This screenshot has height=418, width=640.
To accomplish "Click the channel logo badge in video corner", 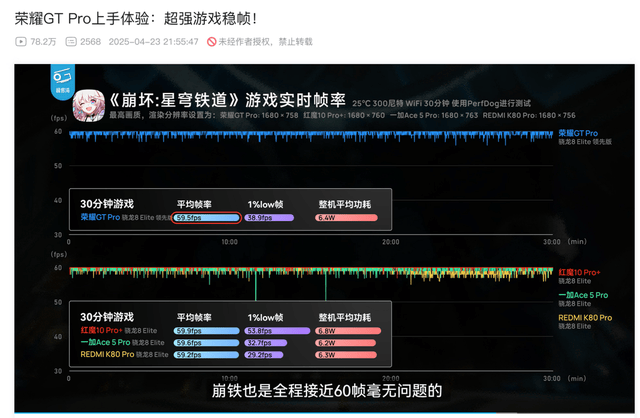I will [x=62, y=82].
